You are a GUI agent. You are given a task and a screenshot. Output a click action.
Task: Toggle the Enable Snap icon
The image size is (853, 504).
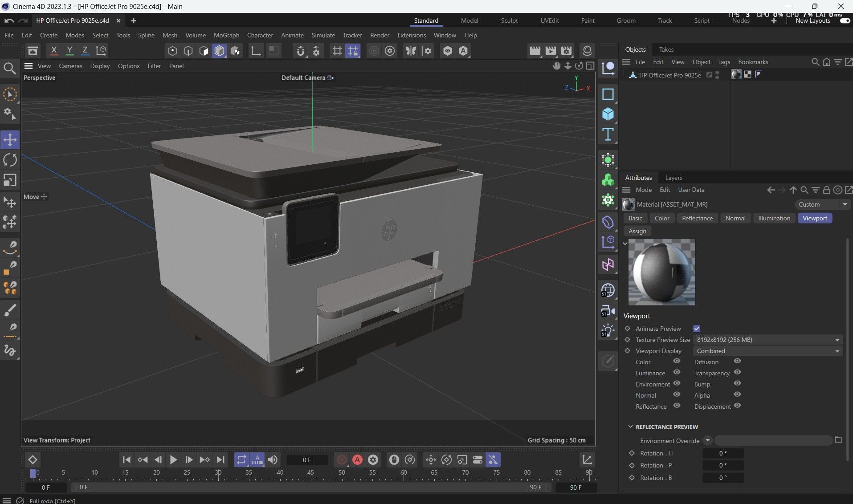[x=301, y=51]
